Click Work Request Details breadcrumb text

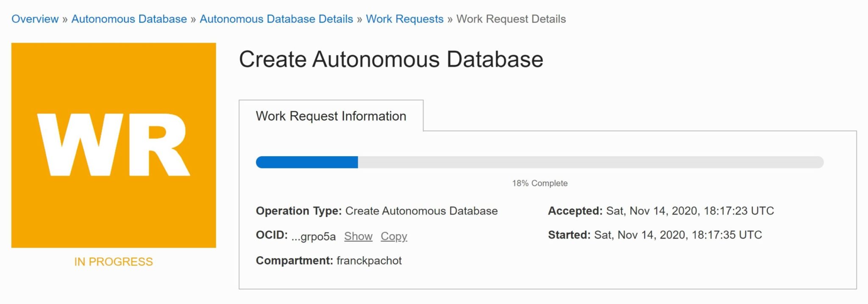pos(511,19)
